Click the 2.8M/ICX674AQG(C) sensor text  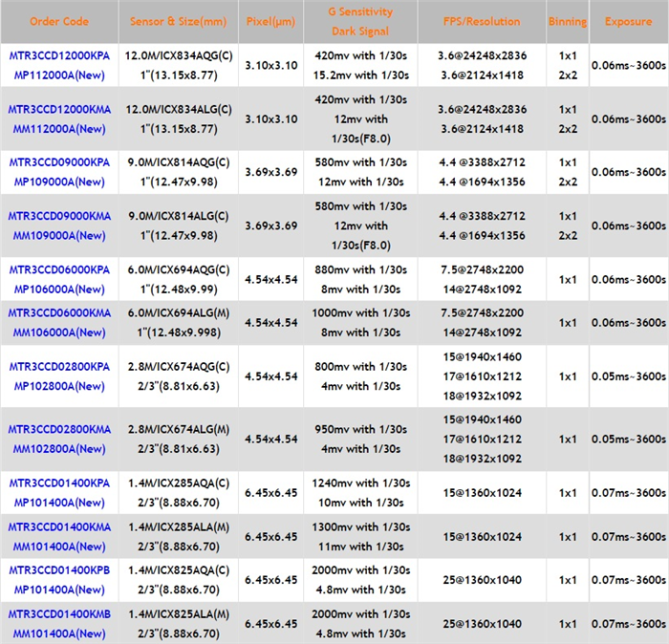179,367
